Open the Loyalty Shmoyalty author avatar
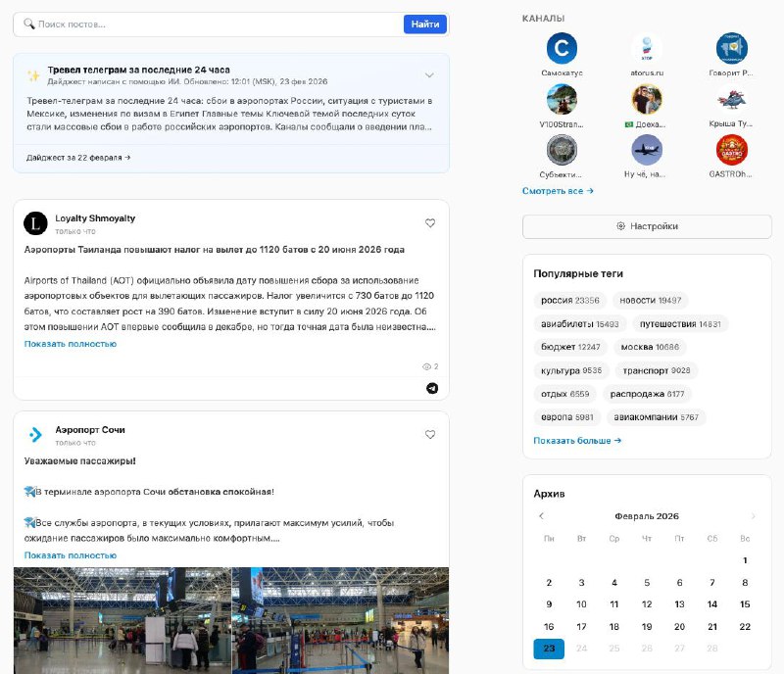Screen dimensions: 784x674 click(x=35, y=223)
